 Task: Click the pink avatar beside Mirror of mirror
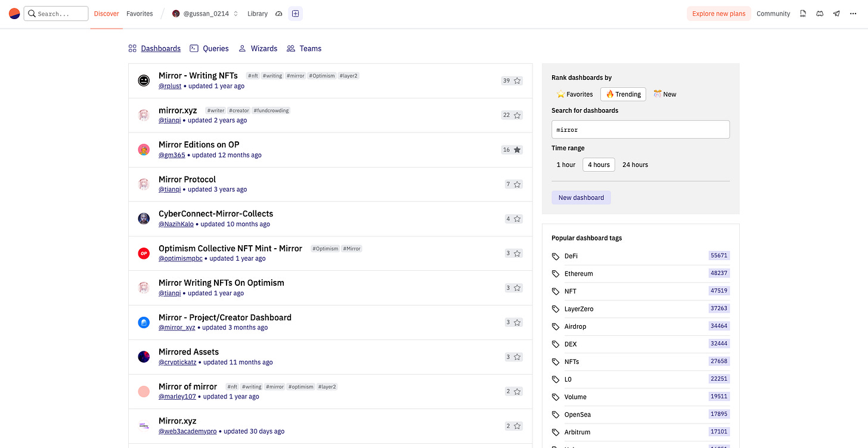pyautogui.click(x=144, y=391)
